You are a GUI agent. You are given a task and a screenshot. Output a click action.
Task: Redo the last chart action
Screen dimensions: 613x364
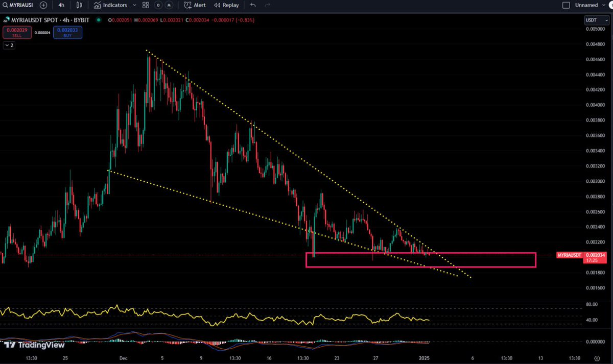[267, 5]
